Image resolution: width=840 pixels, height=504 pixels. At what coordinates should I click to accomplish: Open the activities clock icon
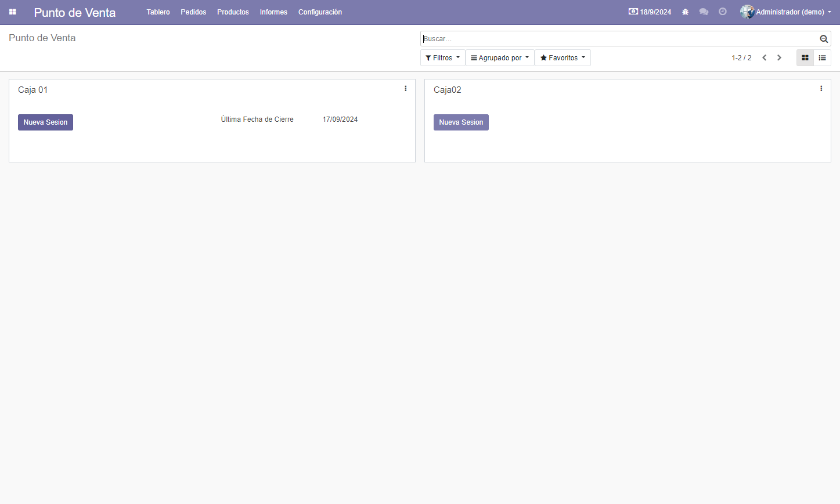[x=723, y=12]
